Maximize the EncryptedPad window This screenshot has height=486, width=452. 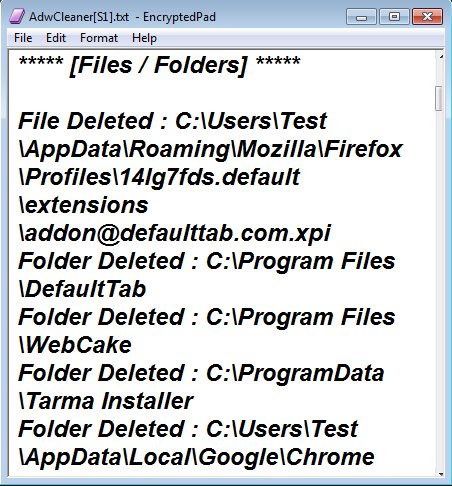click(394, 17)
